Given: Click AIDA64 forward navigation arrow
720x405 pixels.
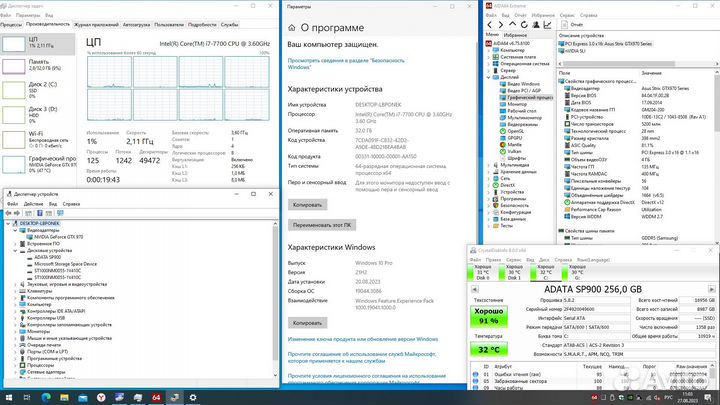Looking at the screenshot, I should (x=501, y=25).
